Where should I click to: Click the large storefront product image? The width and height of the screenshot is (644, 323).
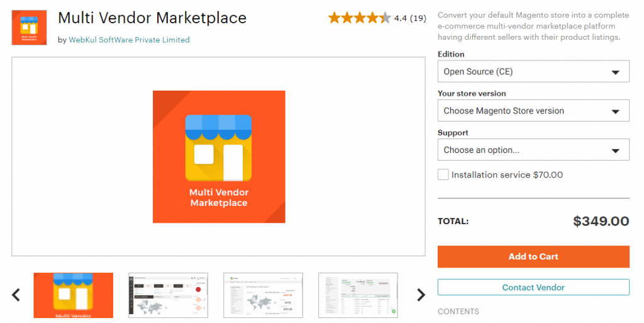(x=219, y=157)
